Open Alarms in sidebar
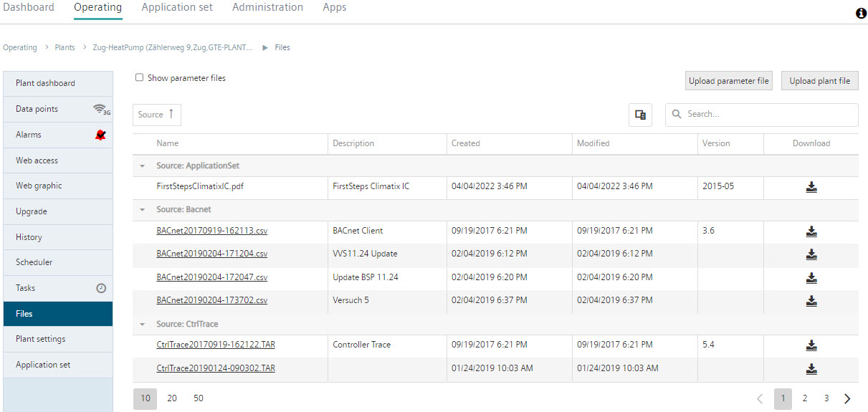This screenshot has height=412, width=868. (58, 135)
